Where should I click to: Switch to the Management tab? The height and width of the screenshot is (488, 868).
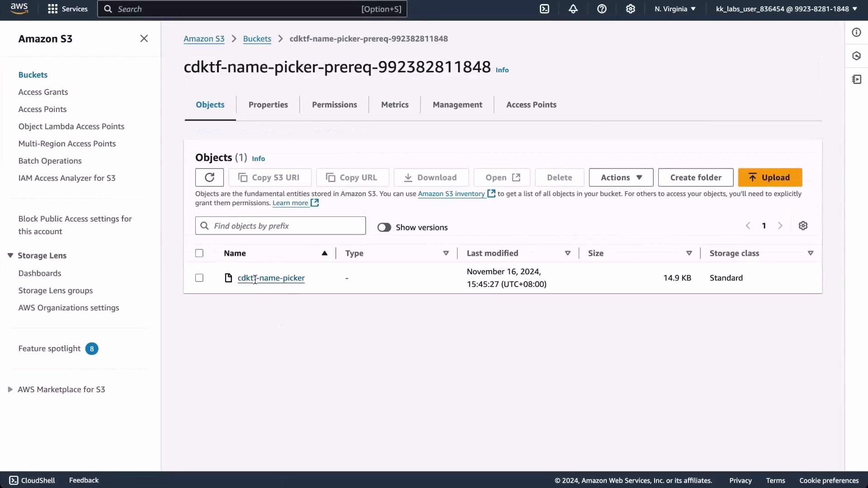coord(458,105)
